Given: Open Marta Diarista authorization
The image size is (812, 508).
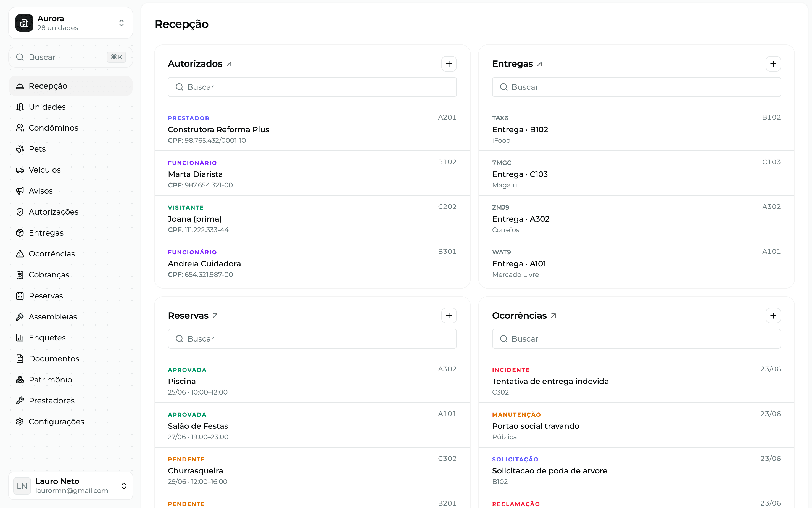Looking at the screenshot, I should [312, 173].
